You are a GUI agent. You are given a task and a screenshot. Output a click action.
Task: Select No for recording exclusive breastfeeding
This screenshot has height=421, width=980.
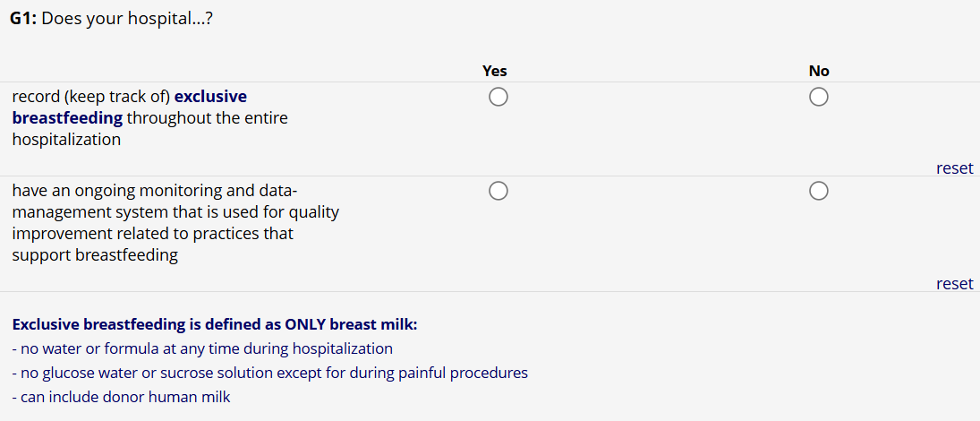[818, 97]
